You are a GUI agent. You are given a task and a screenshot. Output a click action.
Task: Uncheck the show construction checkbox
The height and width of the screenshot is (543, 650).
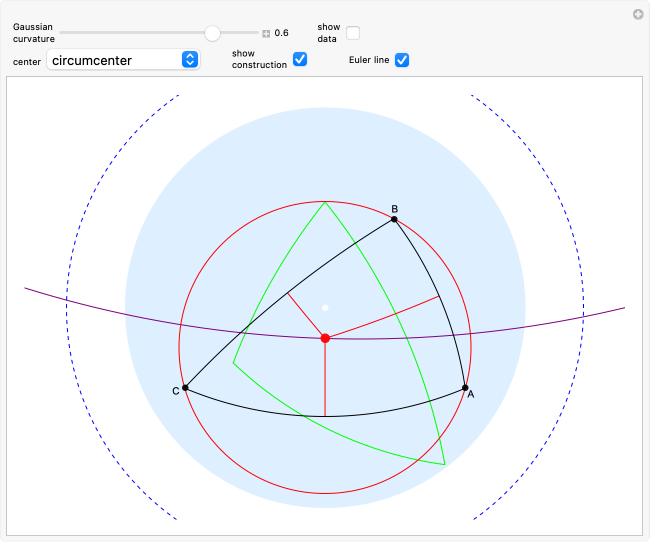(300, 59)
